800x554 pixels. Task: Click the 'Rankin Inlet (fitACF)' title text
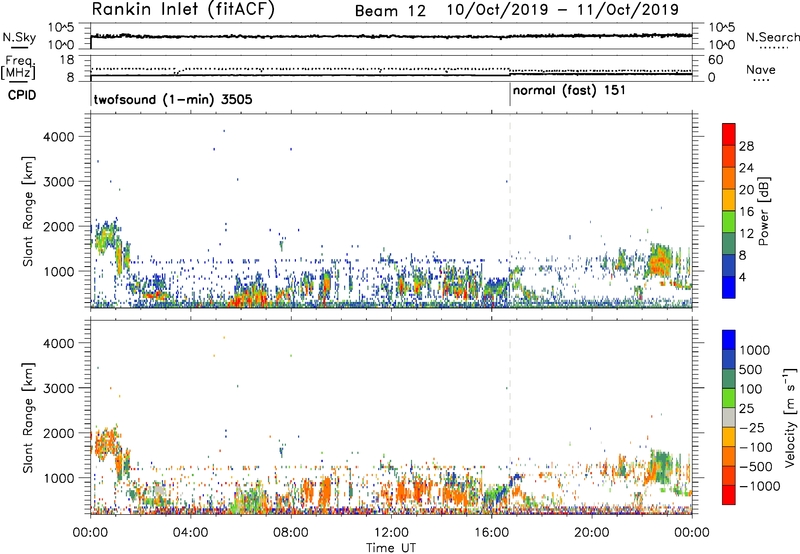(183, 9)
